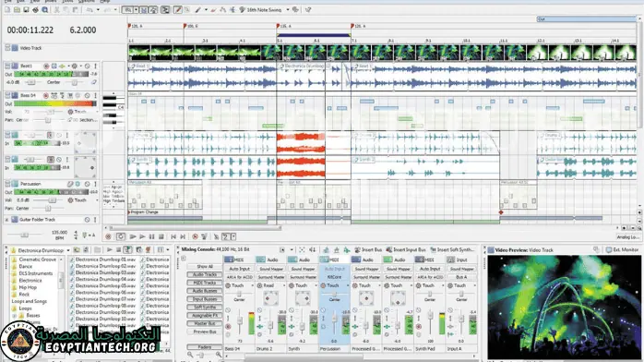Toggle Audio Tracks filter in Mixing Console
Image resolution: width=644 pixels, height=362 pixels.
pos(205,274)
